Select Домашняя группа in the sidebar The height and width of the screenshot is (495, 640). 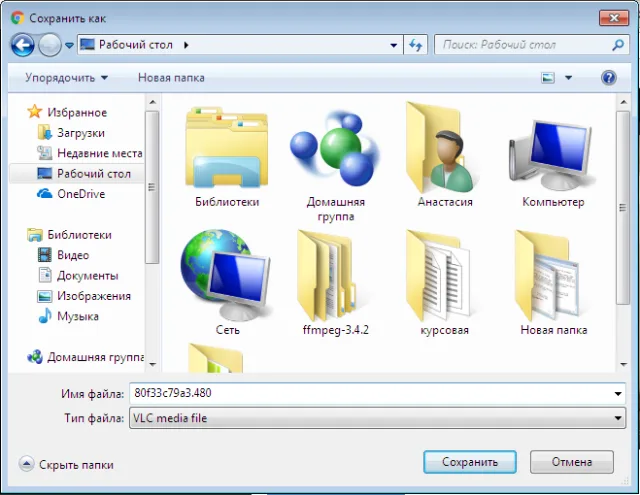pyautogui.click(x=86, y=357)
